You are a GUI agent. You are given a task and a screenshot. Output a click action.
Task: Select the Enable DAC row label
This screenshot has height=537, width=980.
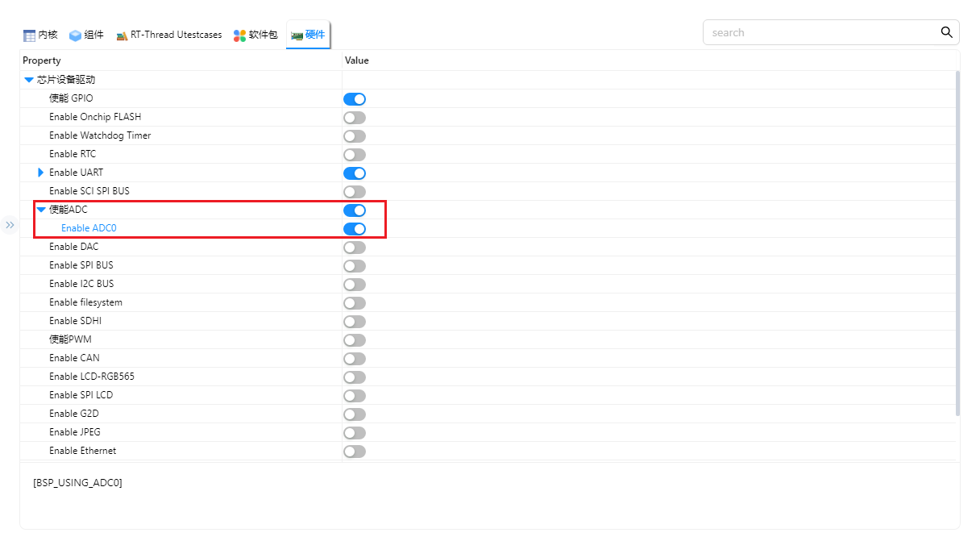74,247
